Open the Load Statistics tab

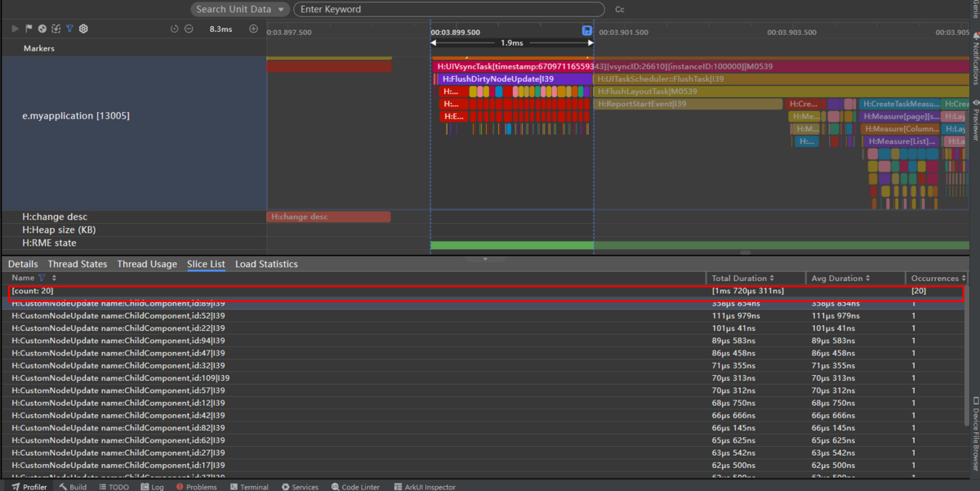click(x=266, y=264)
